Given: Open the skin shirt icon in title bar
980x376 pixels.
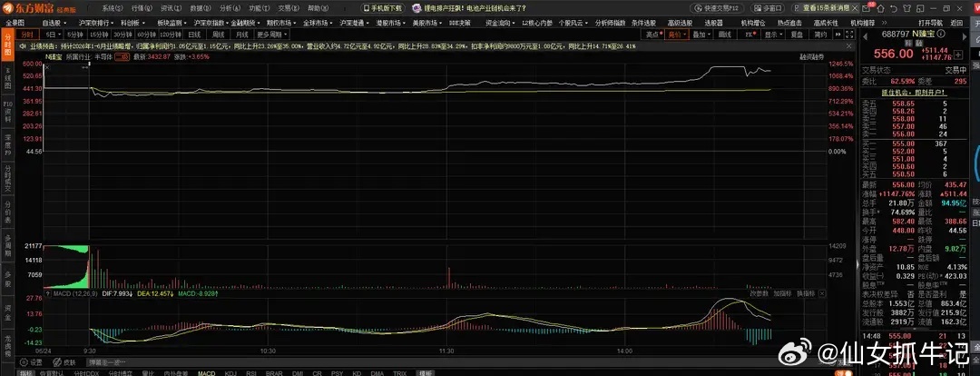Looking at the screenshot, I should coord(906,9).
